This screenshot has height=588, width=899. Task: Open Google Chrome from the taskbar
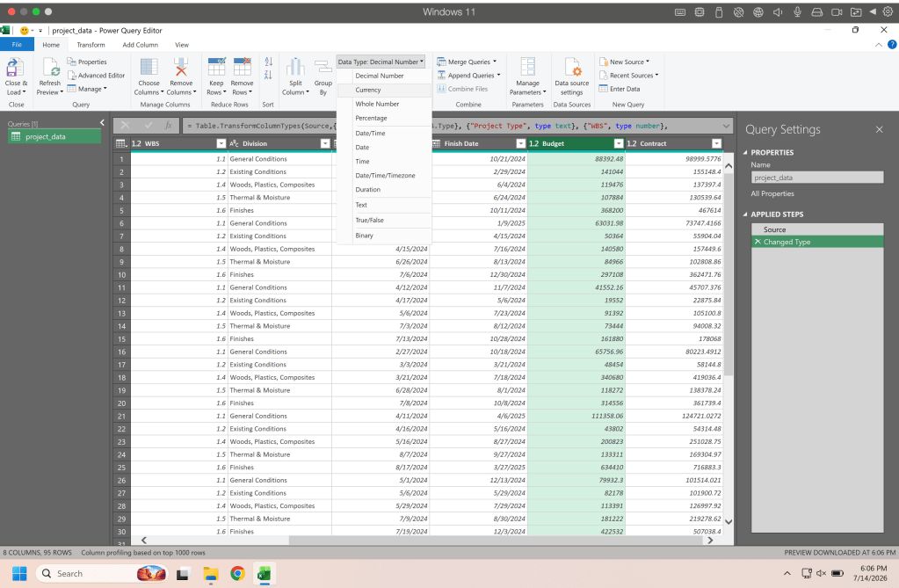click(237, 573)
